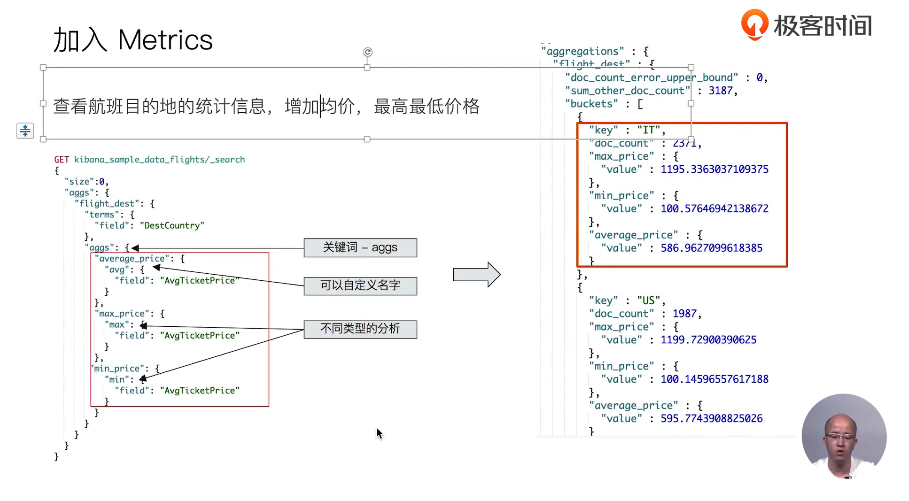
Task: Click the GET kibana_sample_data_flights/_search request line
Action: [x=149, y=159]
